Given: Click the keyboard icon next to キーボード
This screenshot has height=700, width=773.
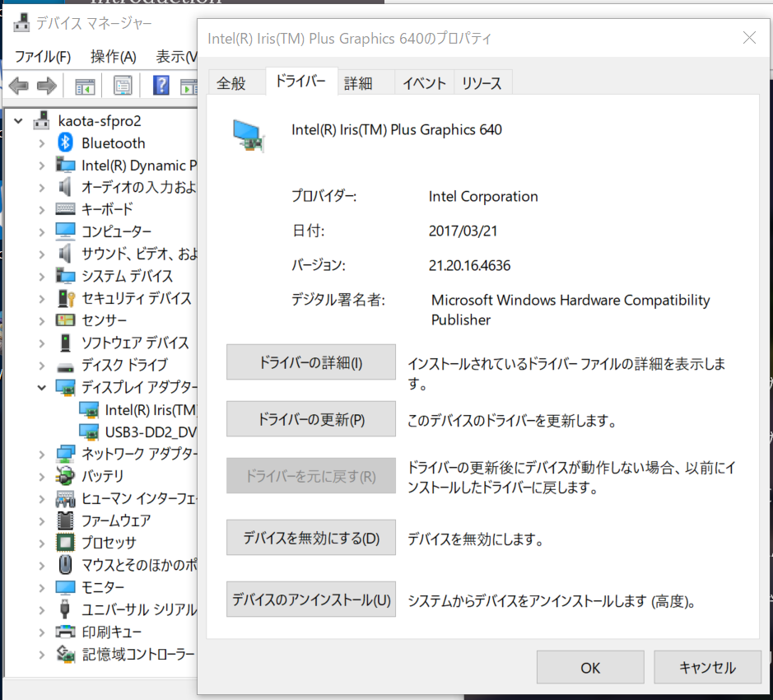Looking at the screenshot, I should pyautogui.click(x=65, y=208).
